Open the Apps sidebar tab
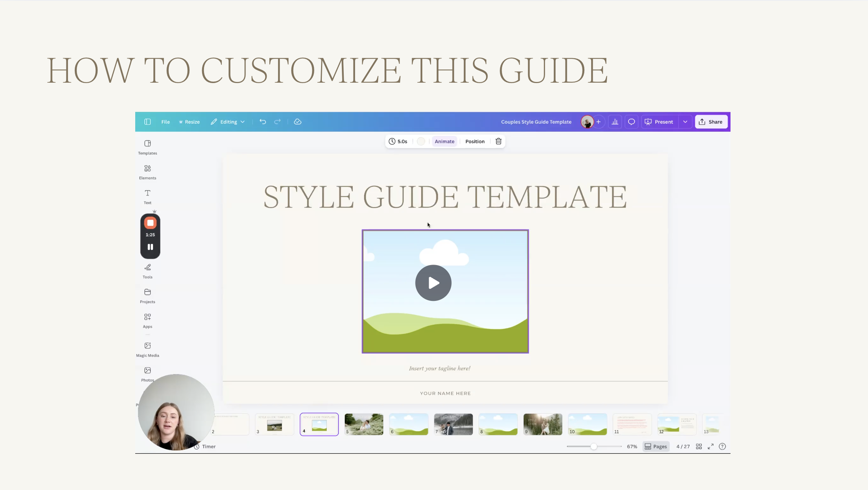 (x=147, y=321)
